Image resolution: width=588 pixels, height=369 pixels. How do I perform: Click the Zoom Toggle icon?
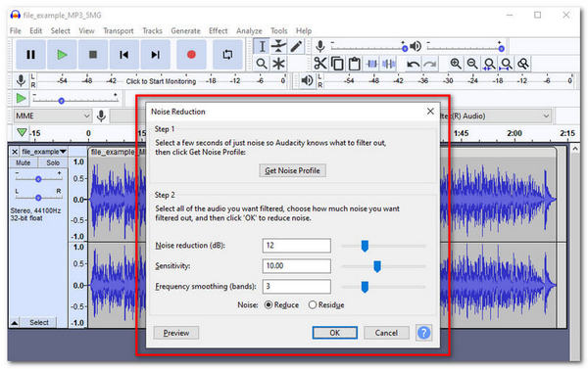coord(523,64)
